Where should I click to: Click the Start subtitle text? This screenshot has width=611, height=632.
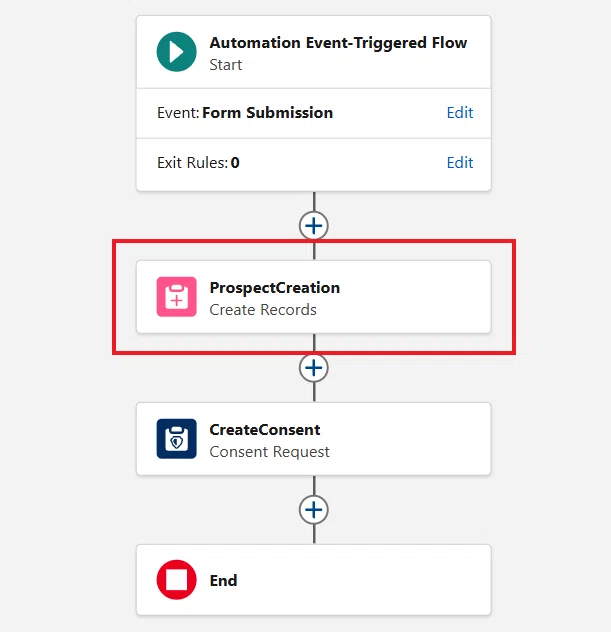click(226, 65)
